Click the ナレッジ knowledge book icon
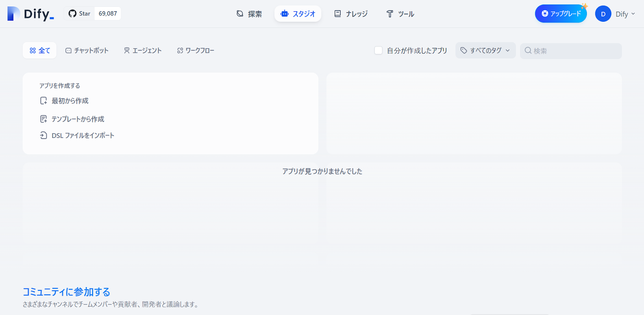 (x=338, y=14)
